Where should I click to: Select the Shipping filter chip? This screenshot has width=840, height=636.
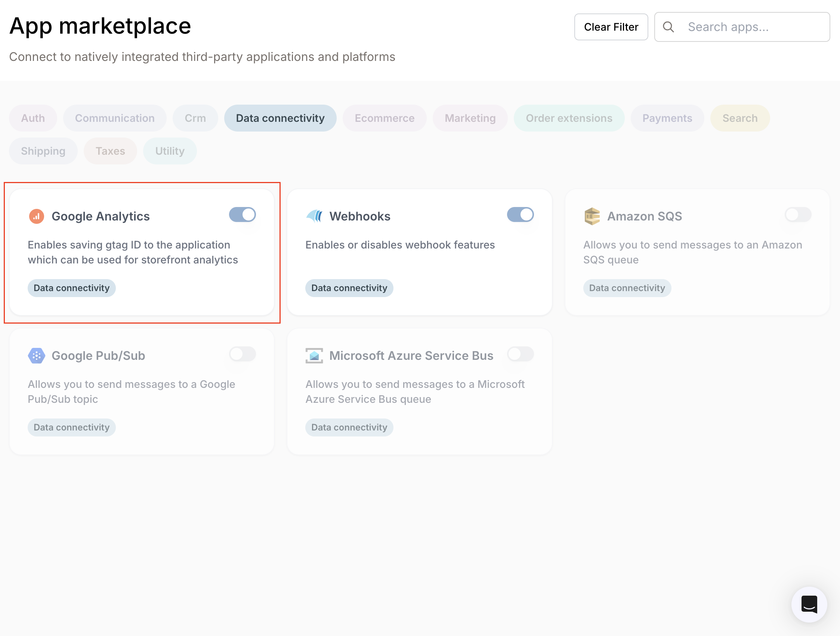pyautogui.click(x=43, y=151)
